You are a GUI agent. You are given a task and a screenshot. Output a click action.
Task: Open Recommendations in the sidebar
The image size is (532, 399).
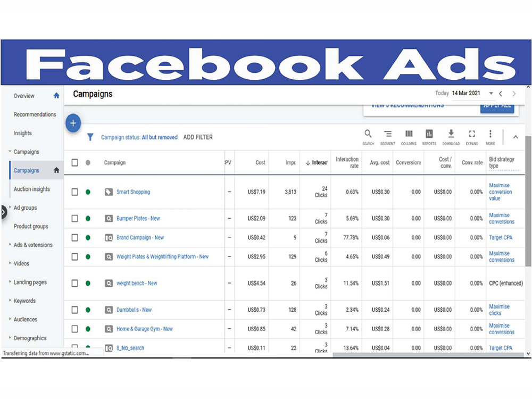tap(35, 115)
